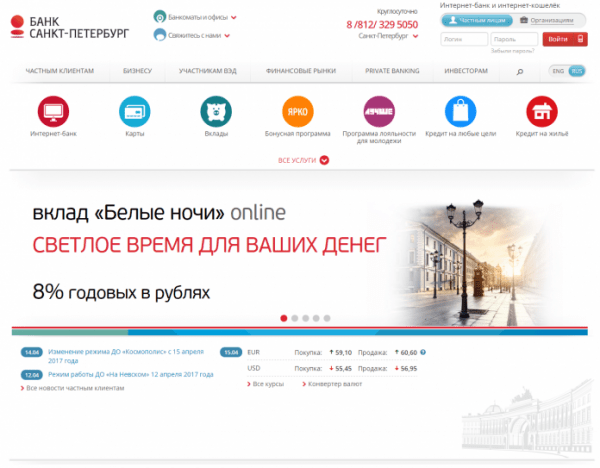Open the house mortgage credit icon

tap(542, 111)
